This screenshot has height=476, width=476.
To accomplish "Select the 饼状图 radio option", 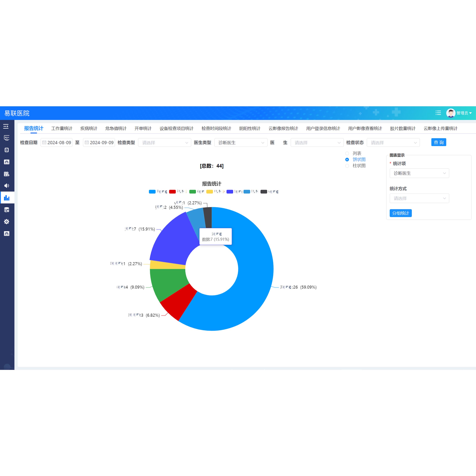I will click(x=347, y=160).
